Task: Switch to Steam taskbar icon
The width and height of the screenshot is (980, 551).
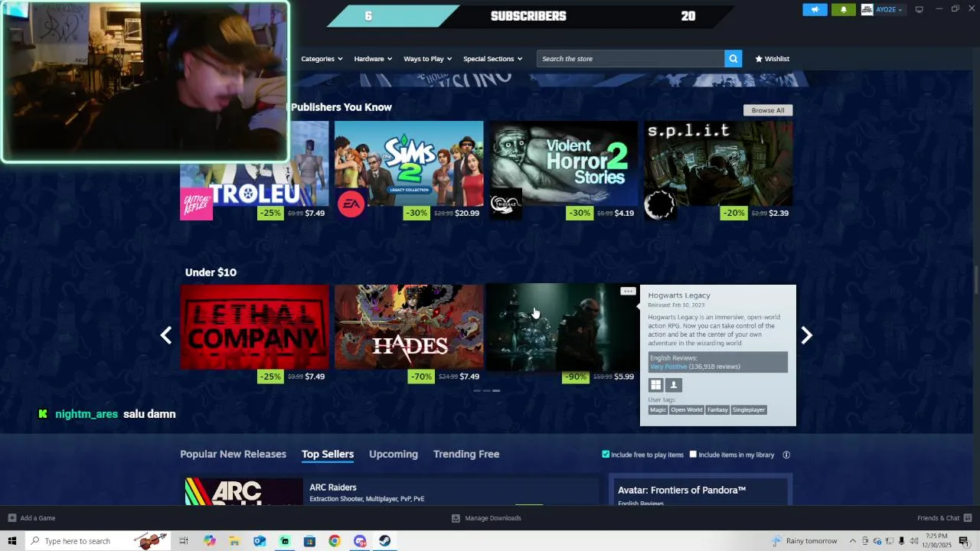Action: click(x=384, y=541)
